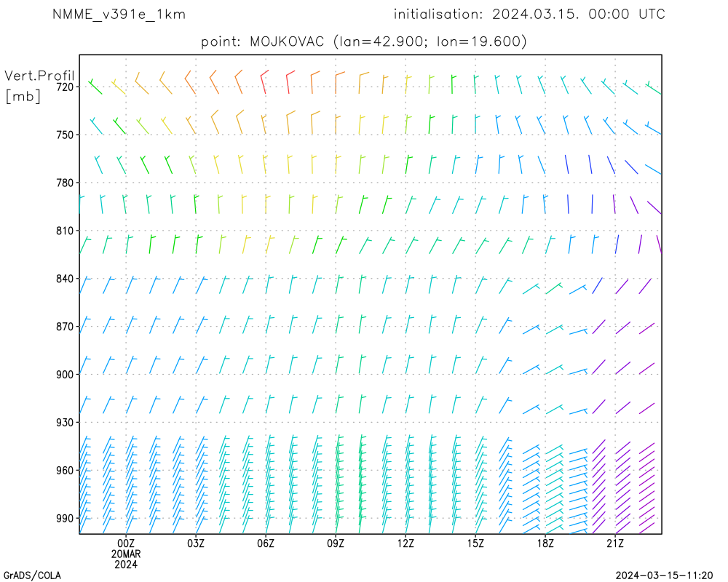Click the 960 pressure level label
Screen dimensions: 728x582
click(66, 471)
